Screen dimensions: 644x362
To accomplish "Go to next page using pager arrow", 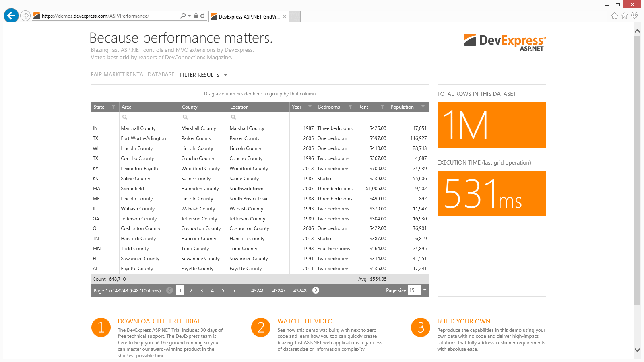I will point(316,290).
